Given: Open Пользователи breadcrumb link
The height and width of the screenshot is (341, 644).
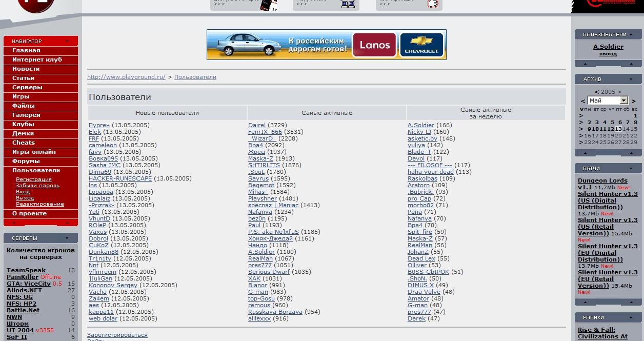Looking at the screenshot, I should point(195,77).
